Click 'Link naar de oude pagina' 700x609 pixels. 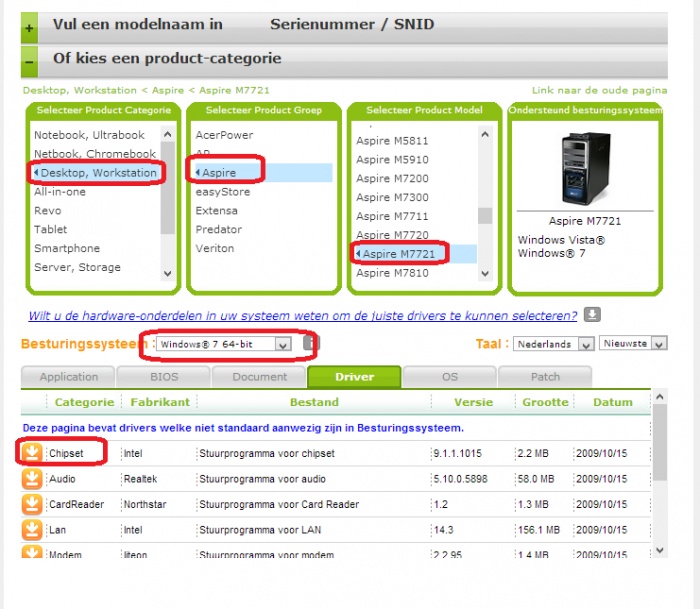(x=599, y=90)
